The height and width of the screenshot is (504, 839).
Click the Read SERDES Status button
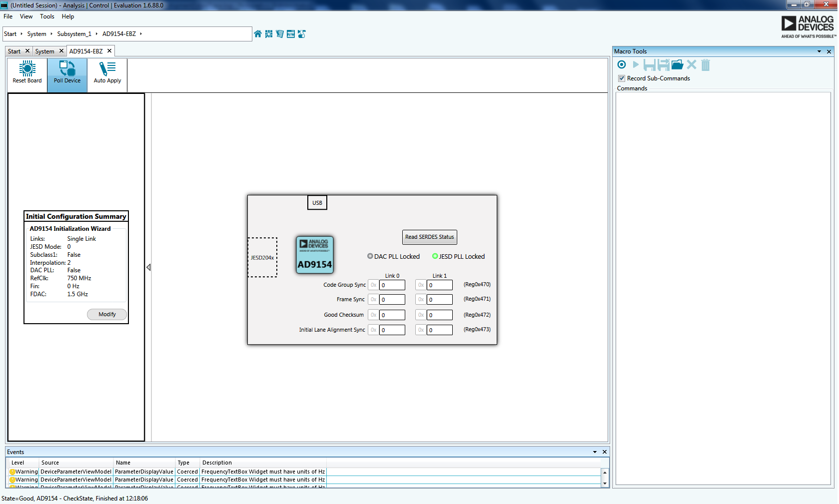[x=429, y=237]
